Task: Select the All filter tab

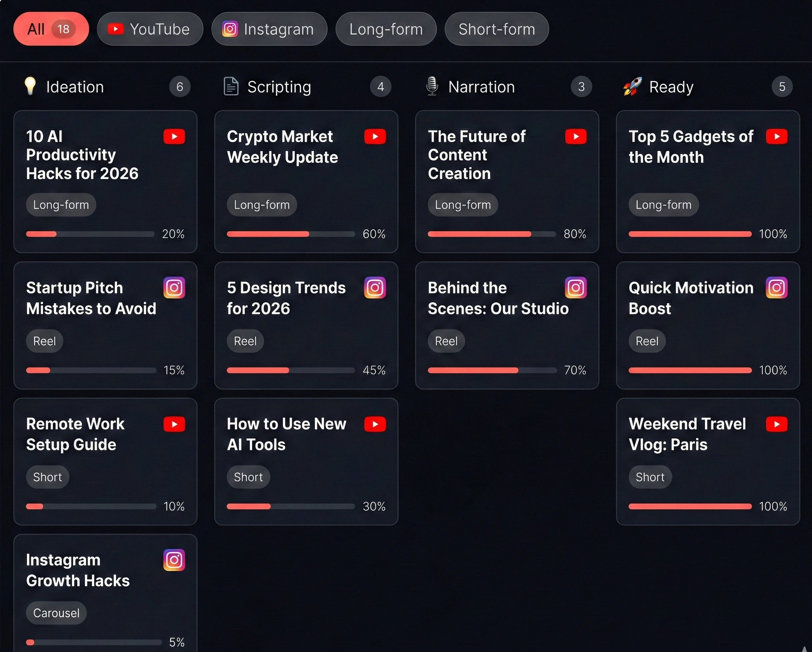Action: click(x=51, y=29)
